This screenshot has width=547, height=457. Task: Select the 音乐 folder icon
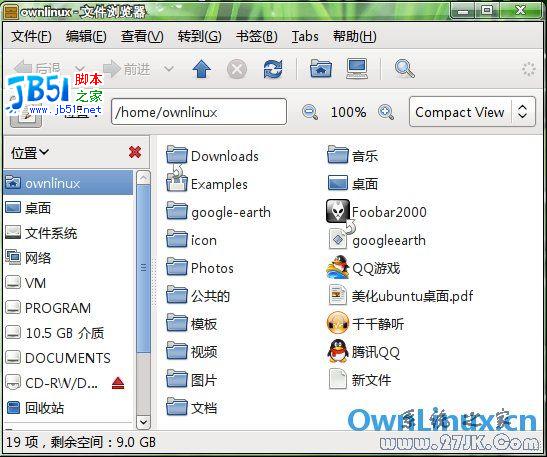click(338, 155)
